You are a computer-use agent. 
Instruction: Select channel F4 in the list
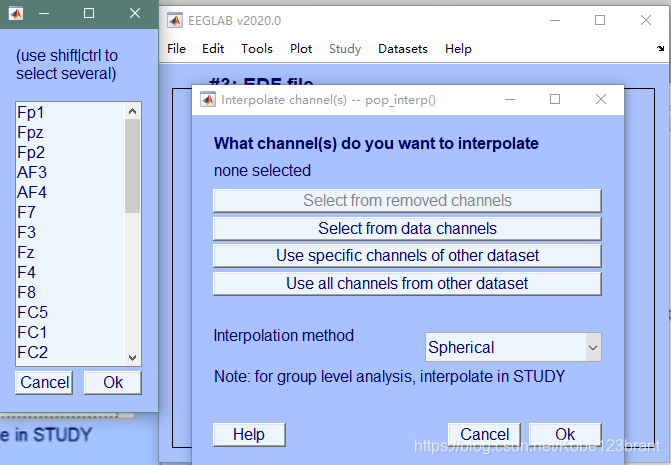(70, 272)
